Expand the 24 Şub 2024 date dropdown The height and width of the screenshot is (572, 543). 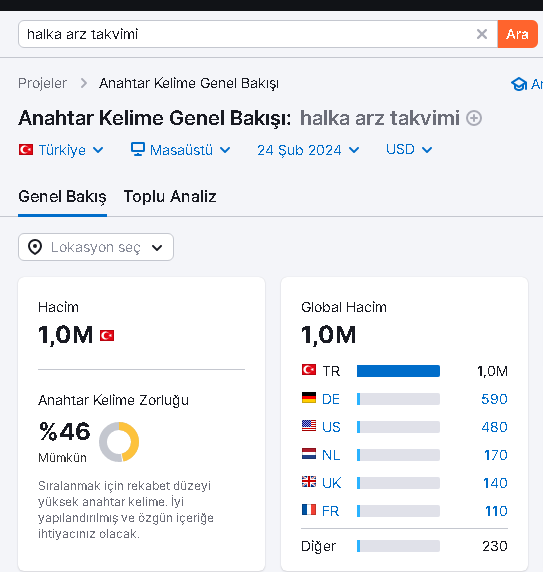pyautogui.click(x=308, y=150)
